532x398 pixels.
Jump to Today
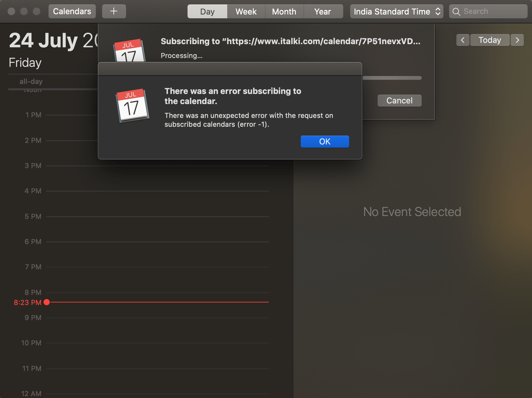pyautogui.click(x=490, y=40)
